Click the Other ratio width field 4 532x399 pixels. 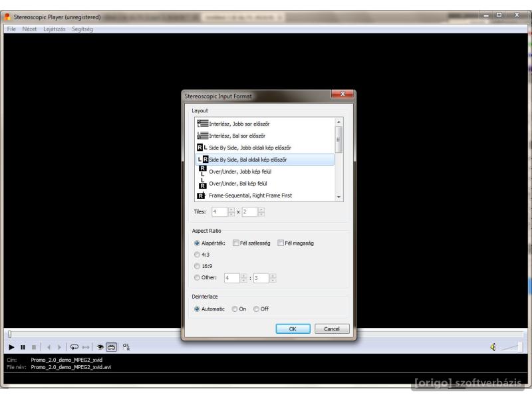pos(231,278)
